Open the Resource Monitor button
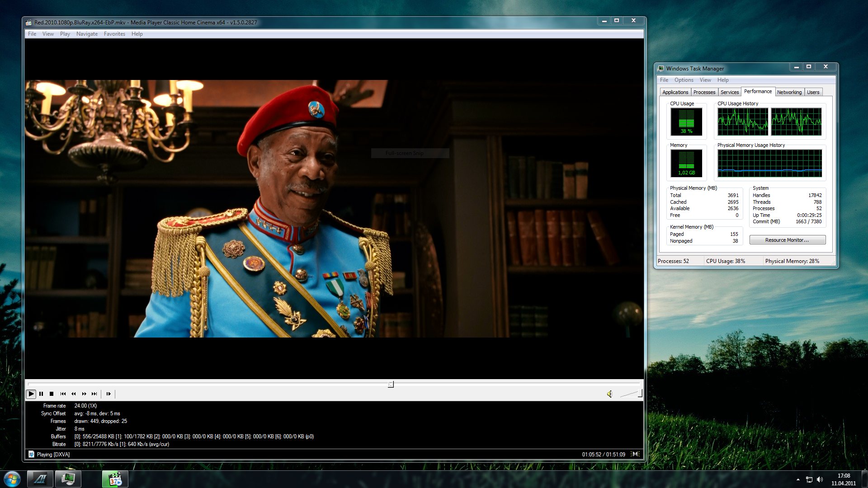868x488 pixels. 787,240
